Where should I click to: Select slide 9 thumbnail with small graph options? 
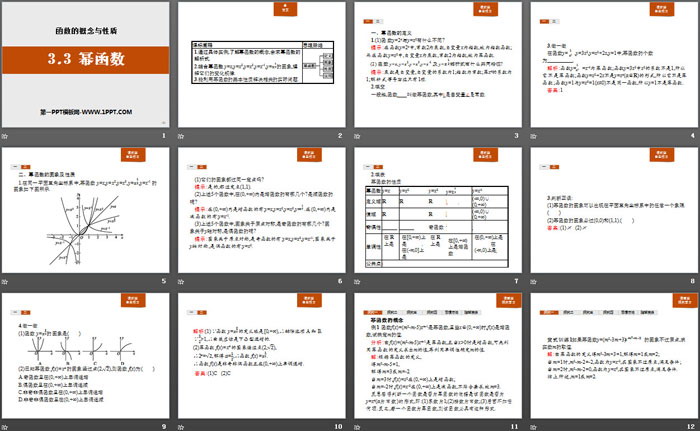coord(86,354)
